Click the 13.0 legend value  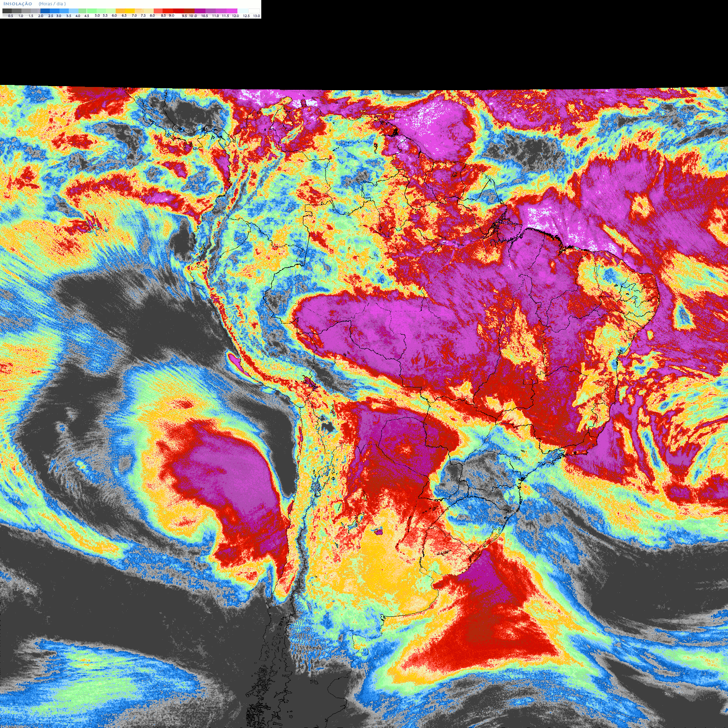coord(256,16)
